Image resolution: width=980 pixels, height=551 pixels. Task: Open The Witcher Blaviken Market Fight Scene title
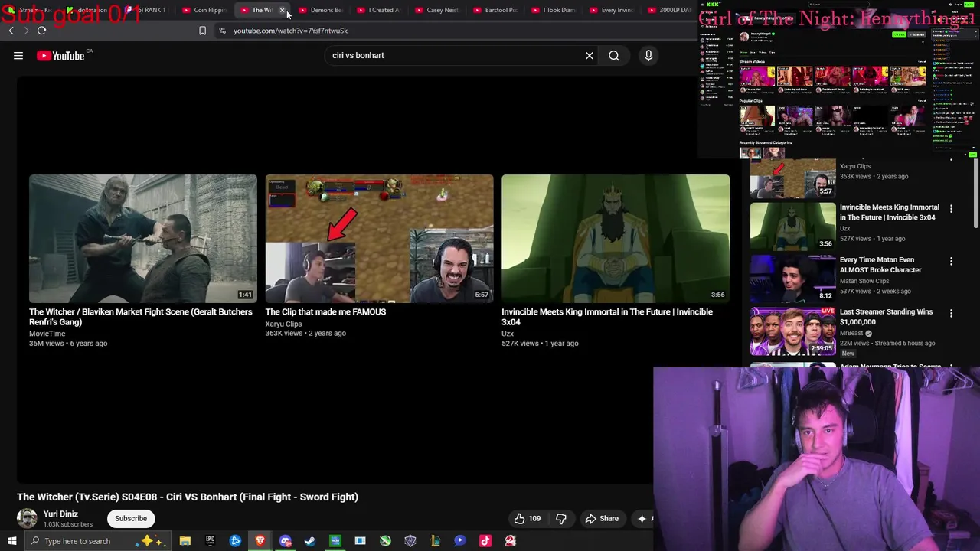click(x=141, y=317)
